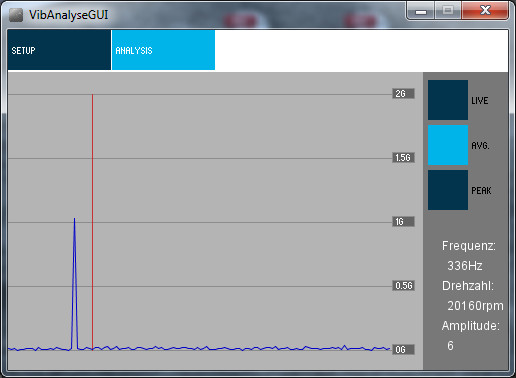Viewport: 516px width, 378px height.
Task: Select the 336Hz frequency value
Action: click(465, 266)
